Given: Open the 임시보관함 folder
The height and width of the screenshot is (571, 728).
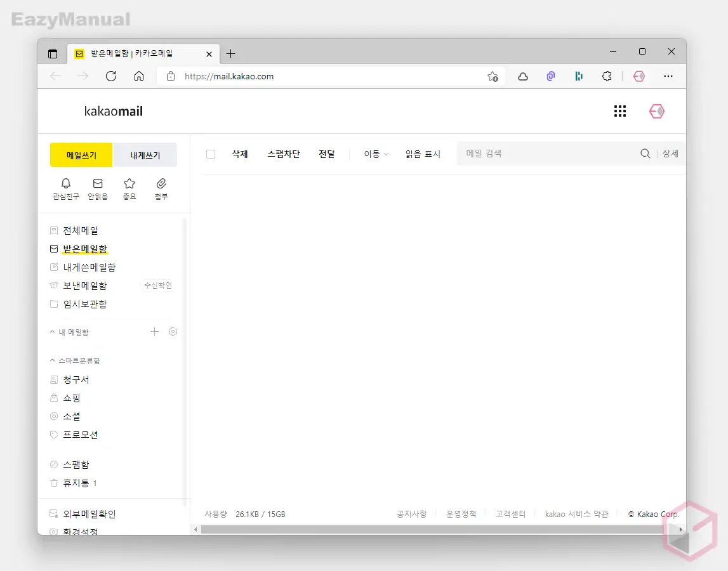Looking at the screenshot, I should (84, 304).
